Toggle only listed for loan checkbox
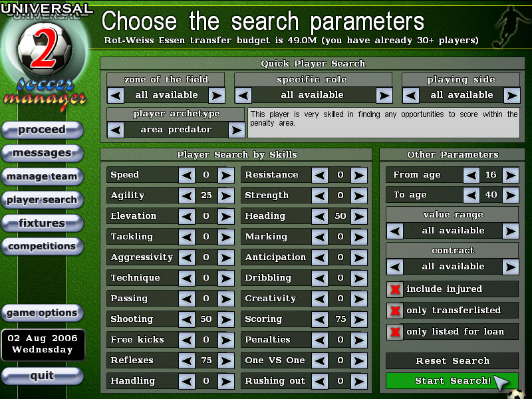Screen dimensions: 532x399 (x=395, y=332)
